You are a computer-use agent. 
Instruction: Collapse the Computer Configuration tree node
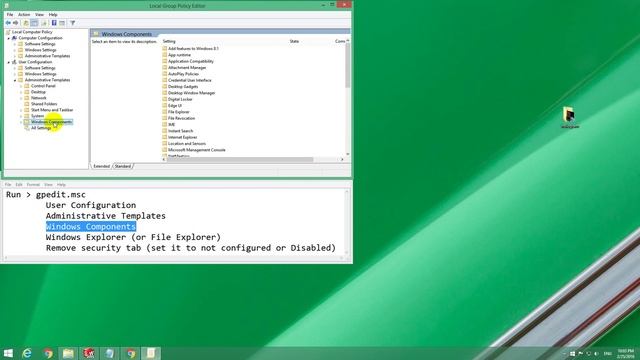[x=9, y=38]
